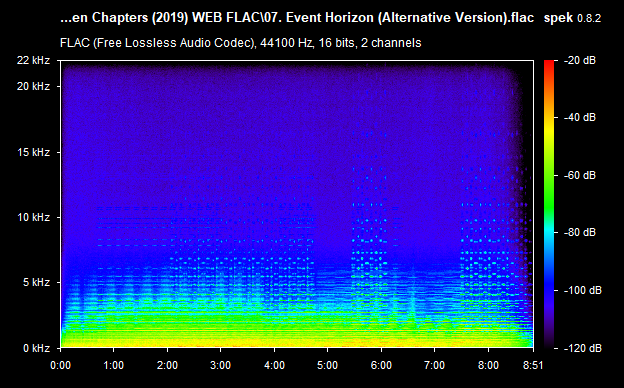Viewport: 624px width, 388px height.
Task: Click the -120 dB scale label
Action: click(x=583, y=348)
